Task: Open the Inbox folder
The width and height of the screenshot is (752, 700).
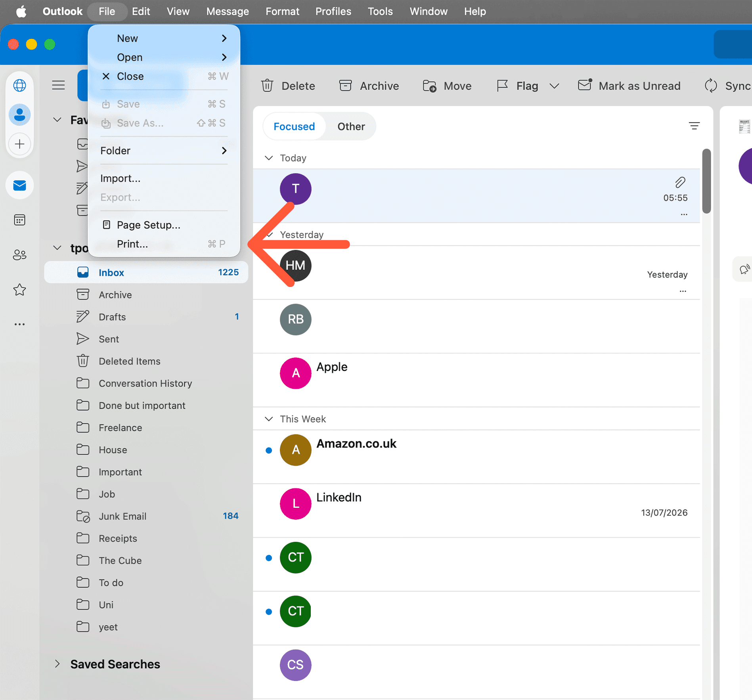Action: click(x=146, y=272)
